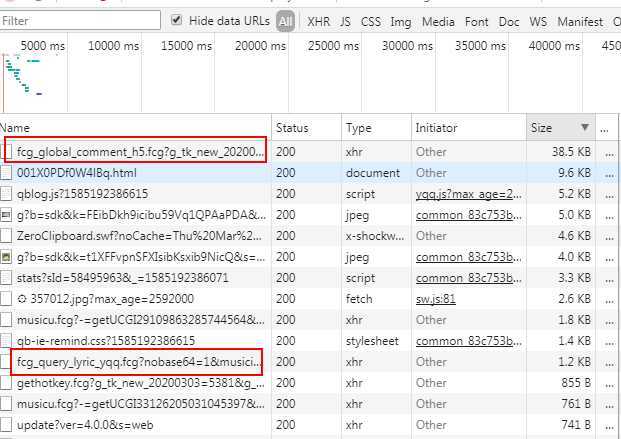Click the service worker gear icon on 357012.jpg
Screen dimensions: 621x439
pyautogui.click(x=22, y=299)
